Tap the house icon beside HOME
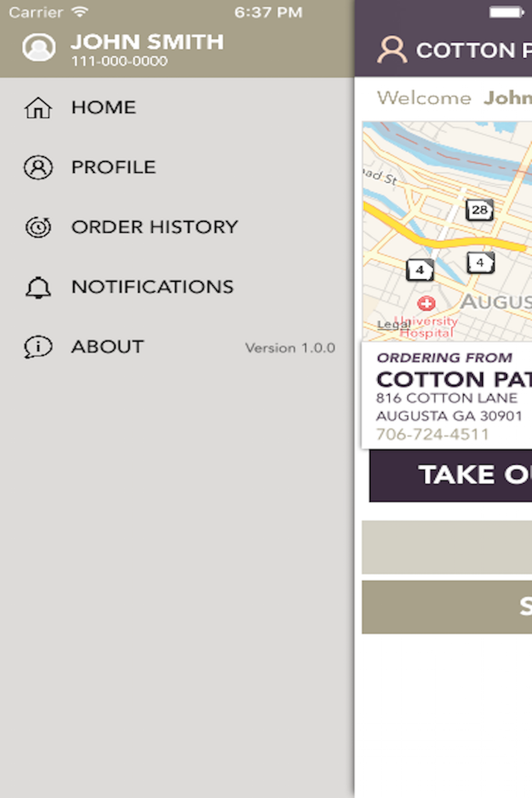The image size is (532, 798). (x=38, y=107)
